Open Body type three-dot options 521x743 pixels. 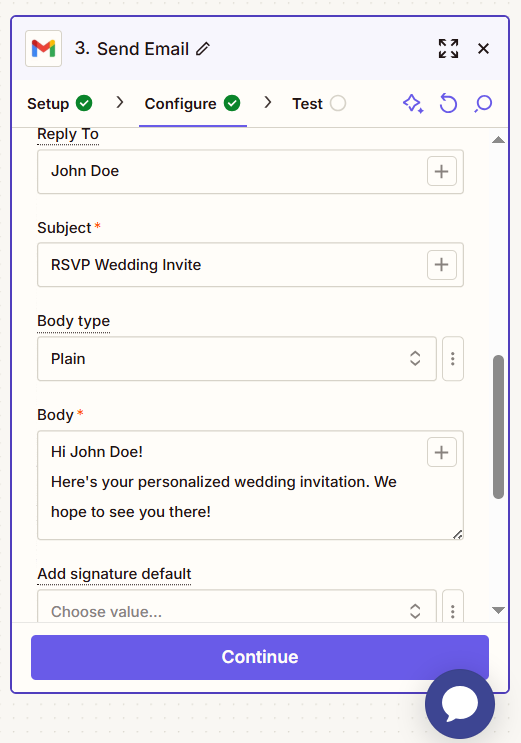coord(452,359)
